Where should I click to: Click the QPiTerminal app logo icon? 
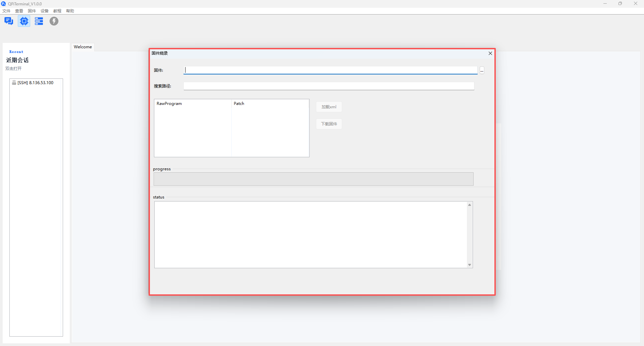click(x=3, y=4)
